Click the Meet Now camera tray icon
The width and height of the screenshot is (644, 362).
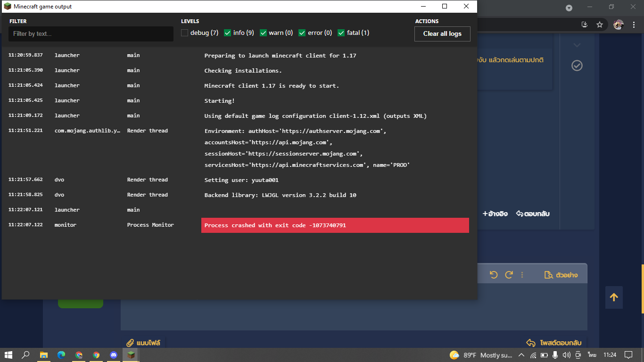tap(578, 355)
